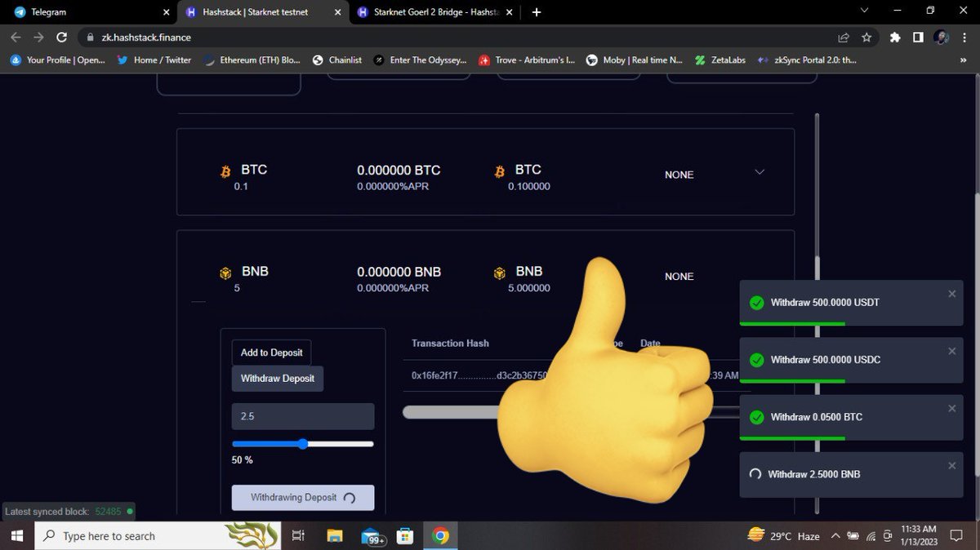
Task: Click the BTC icon beside 0.100000
Action: pos(500,171)
